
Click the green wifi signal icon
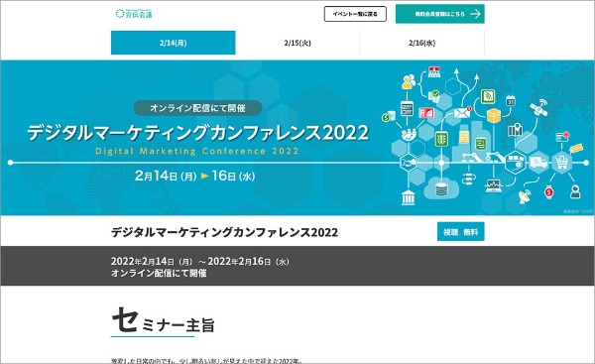point(487,96)
